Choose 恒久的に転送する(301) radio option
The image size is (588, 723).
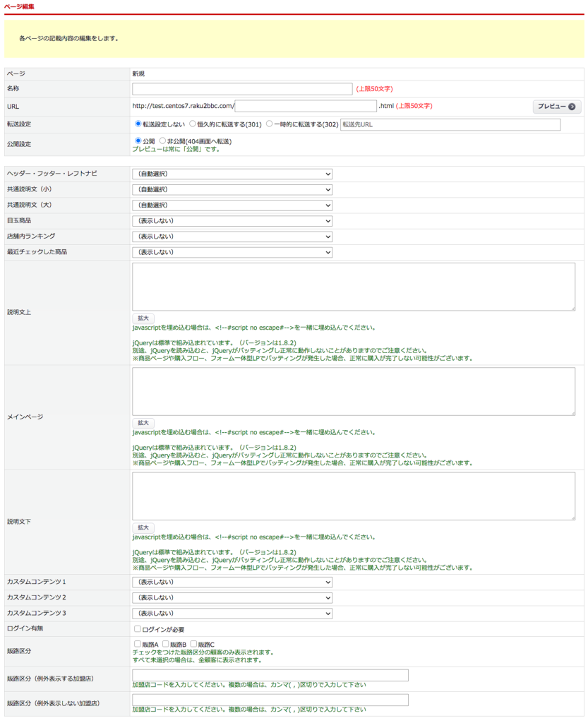point(193,124)
